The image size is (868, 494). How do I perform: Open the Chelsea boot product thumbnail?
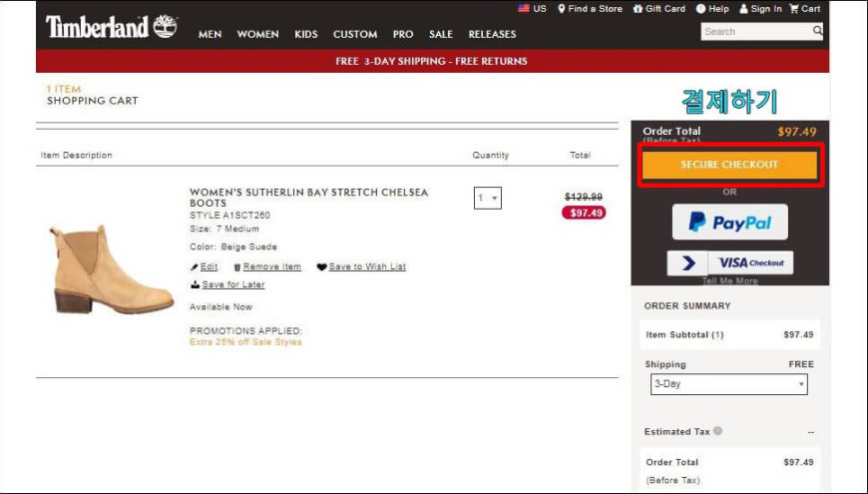pyautogui.click(x=112, y=269)
